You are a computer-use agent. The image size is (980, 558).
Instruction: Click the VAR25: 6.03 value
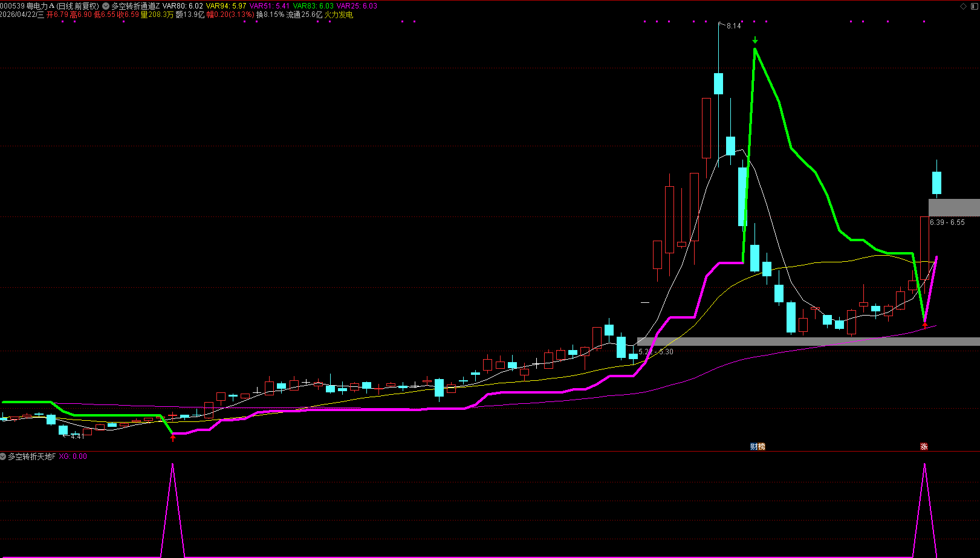(x=357, y=6)
